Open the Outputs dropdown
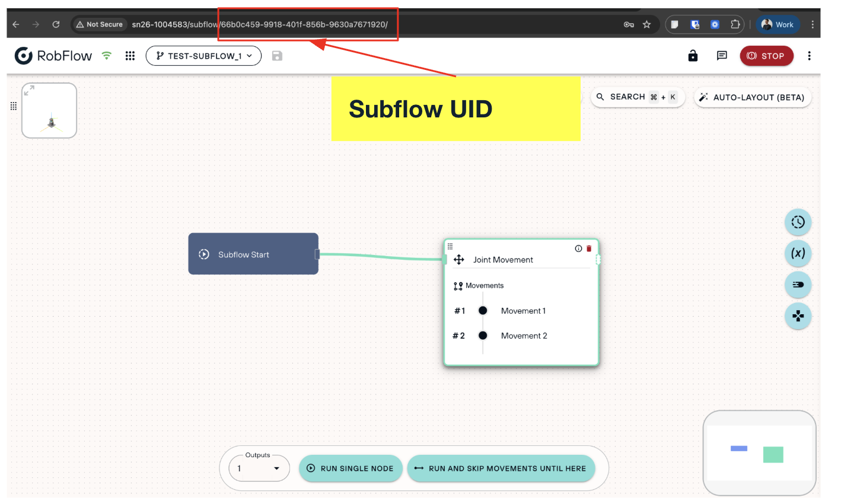Viewport: 841px width, 504px height. (x=259, y=468)
